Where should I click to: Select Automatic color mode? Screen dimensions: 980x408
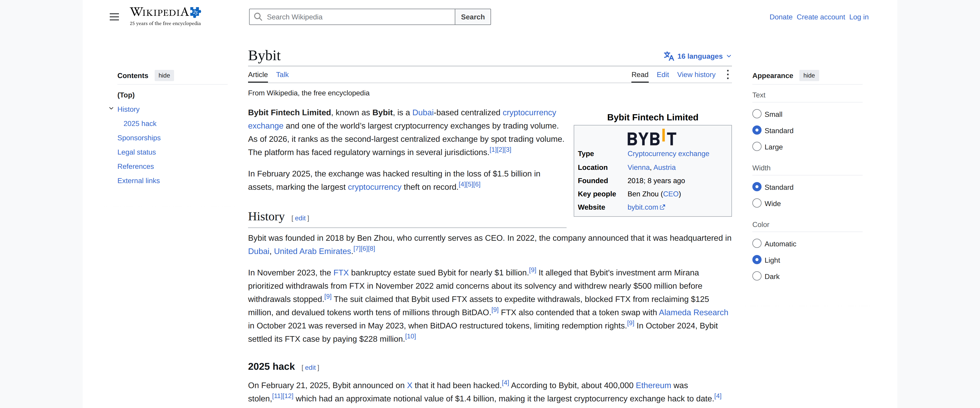[757, 244]
